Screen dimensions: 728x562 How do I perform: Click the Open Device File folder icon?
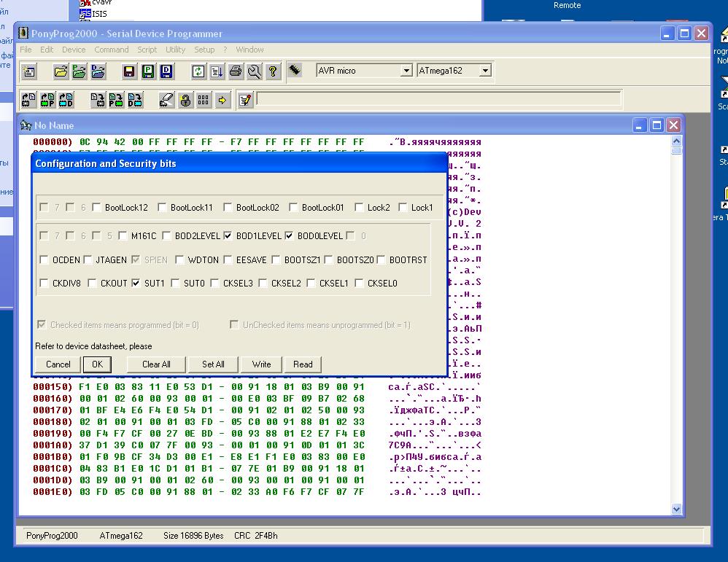click(x=61, y=71)
